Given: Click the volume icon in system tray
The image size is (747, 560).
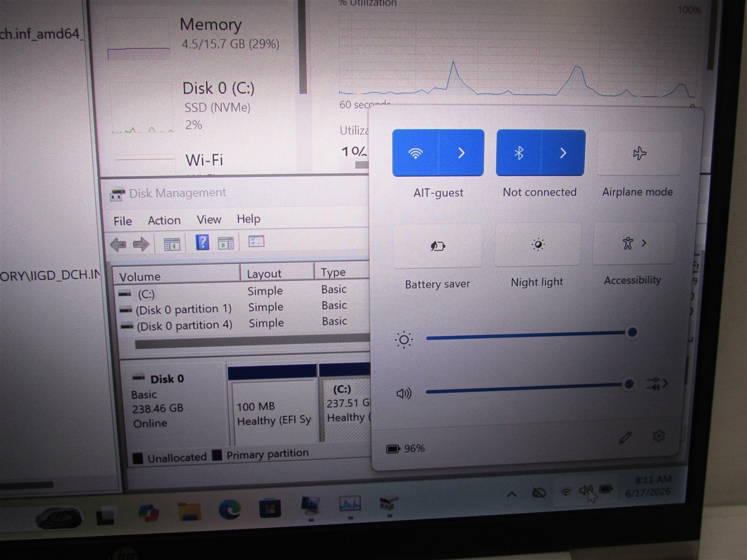Looking at the screenshot, I should click(586, 490).
